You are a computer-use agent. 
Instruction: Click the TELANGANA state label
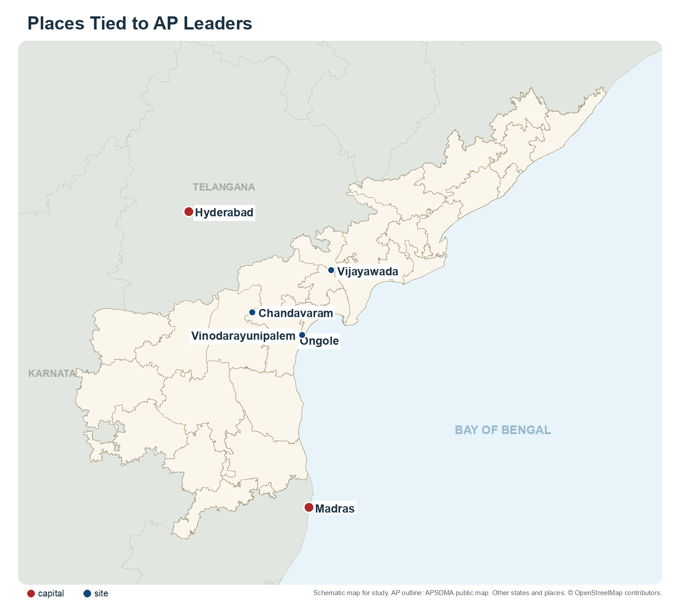click(224, 187)
